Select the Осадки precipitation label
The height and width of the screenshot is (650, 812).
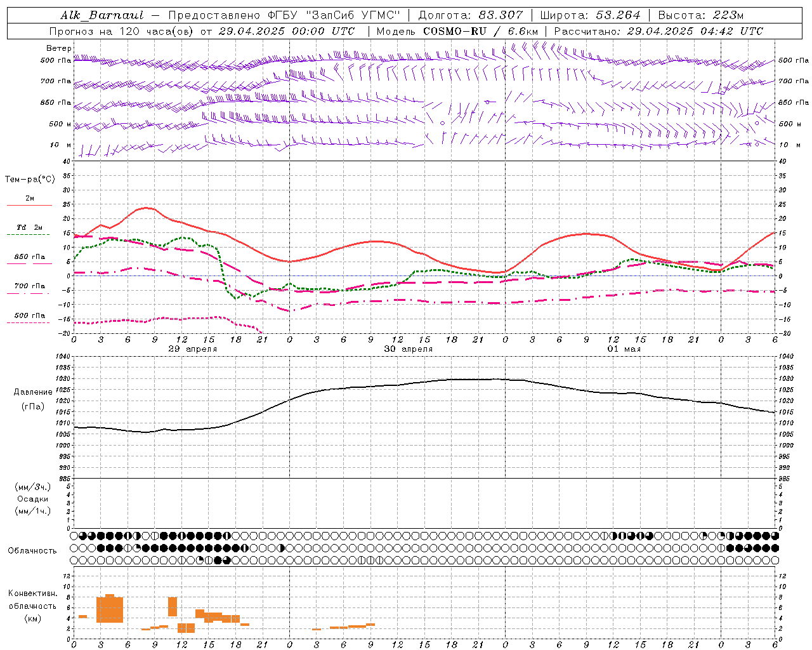pos(33,499)
